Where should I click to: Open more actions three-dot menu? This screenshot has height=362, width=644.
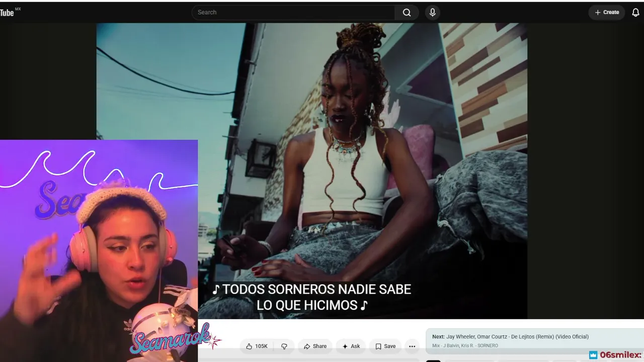[412, 346]
